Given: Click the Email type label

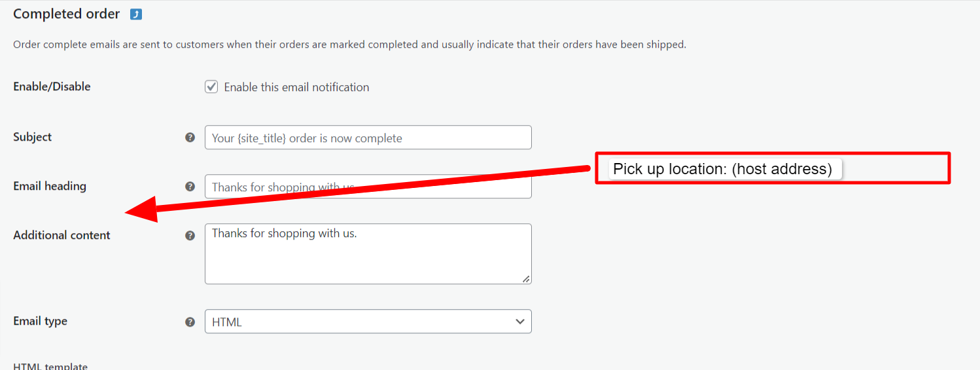Looking at the screenshot, I should pyautogui.click(x=41, y=322).
